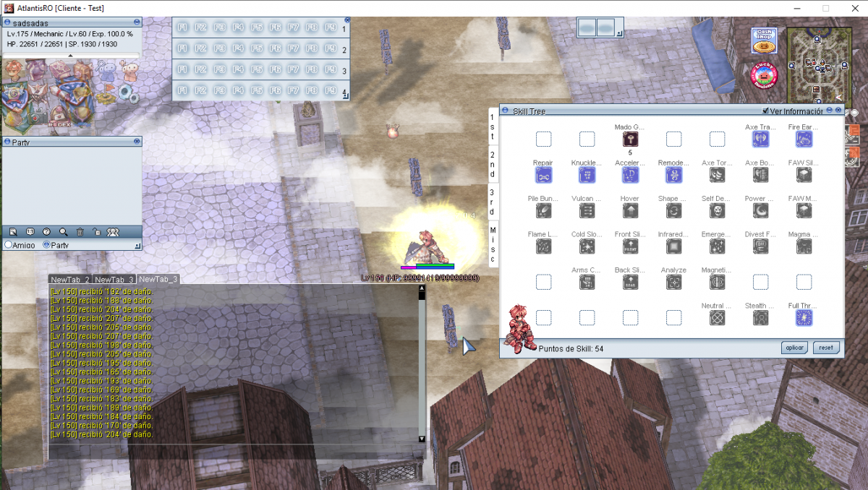Switch to the Misc skill tab
The image size is (868, 490).
493,244
